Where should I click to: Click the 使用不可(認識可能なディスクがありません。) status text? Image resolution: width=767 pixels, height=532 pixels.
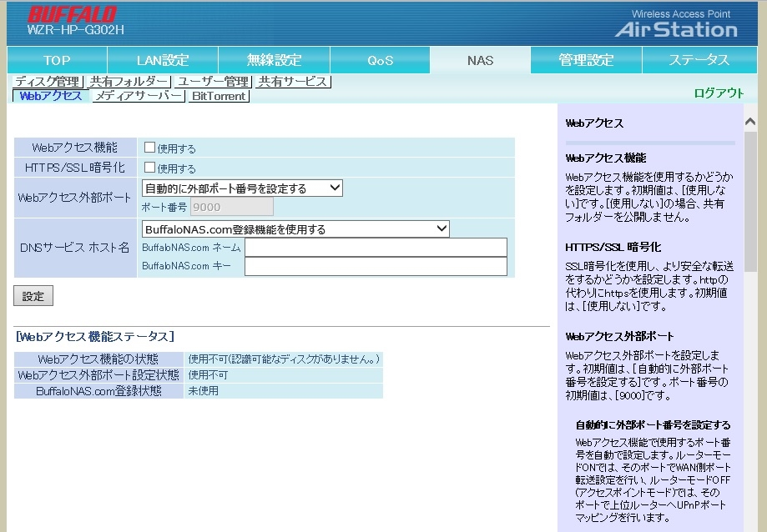[284, 359]
